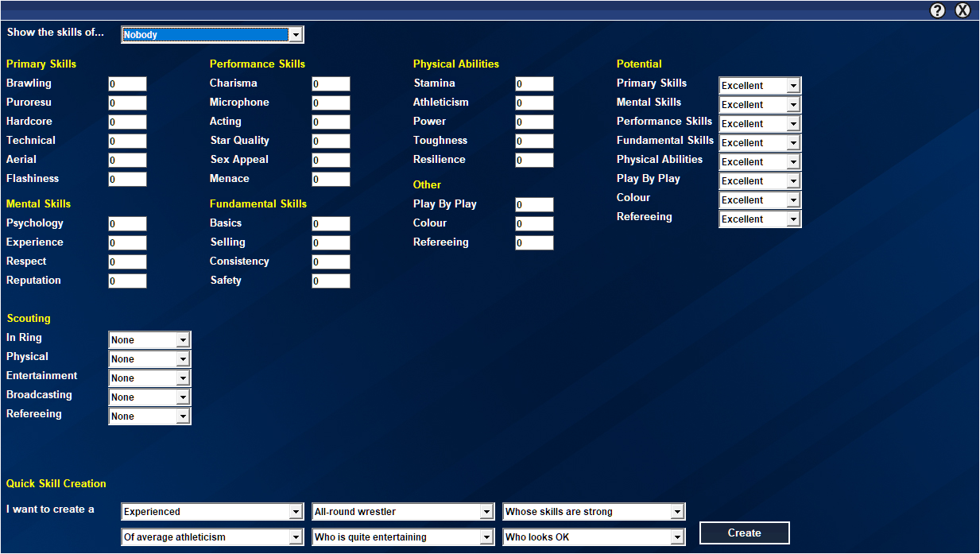
Task: Expand the 'All-round wrestler' dropdown
Action: 403,512
